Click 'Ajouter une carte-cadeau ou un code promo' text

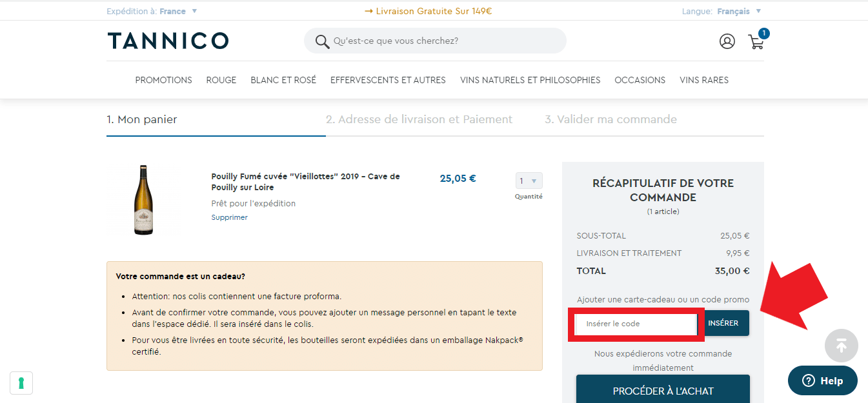pos(663,299)
